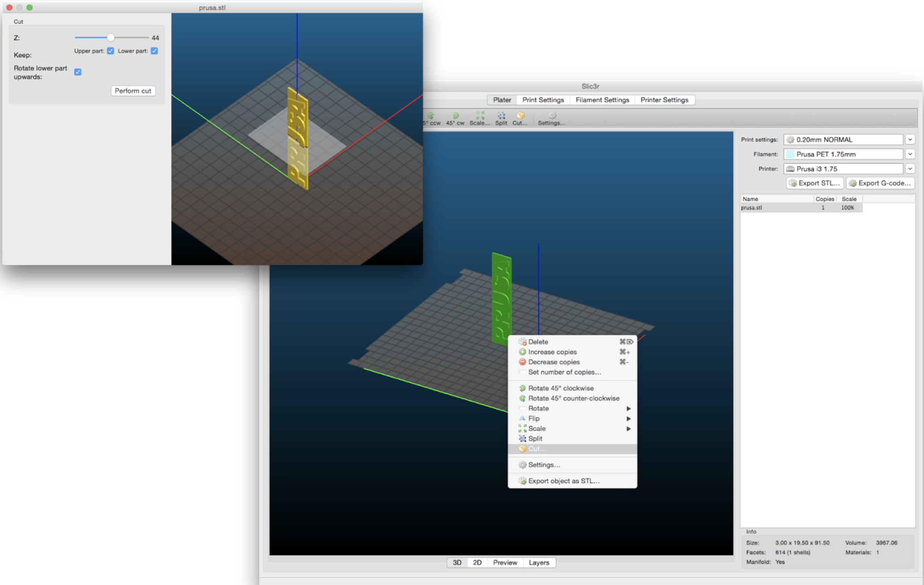924x585 pixels.
Task: Click the green PRUSA object in Slic3r view
Action: coord(502,298)
